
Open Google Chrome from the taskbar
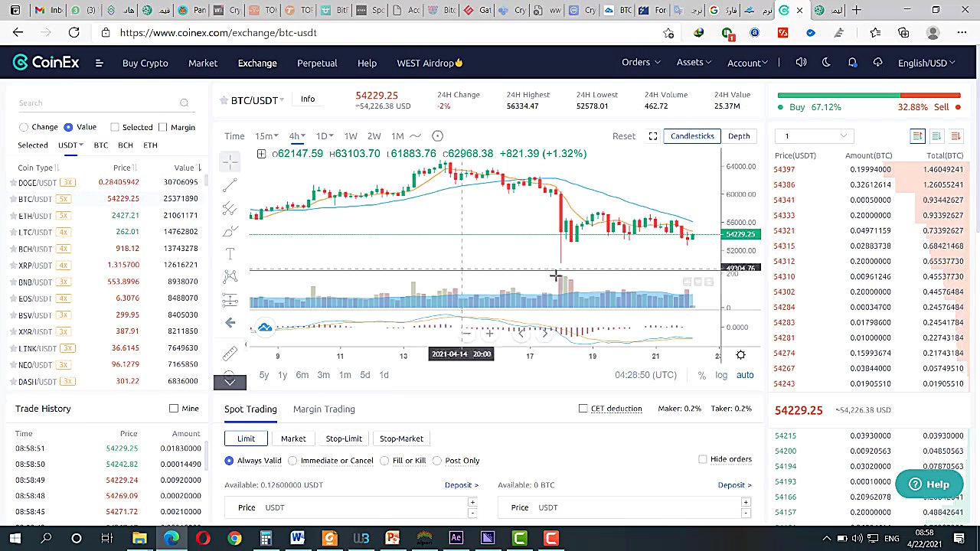[x=234, y=538]
